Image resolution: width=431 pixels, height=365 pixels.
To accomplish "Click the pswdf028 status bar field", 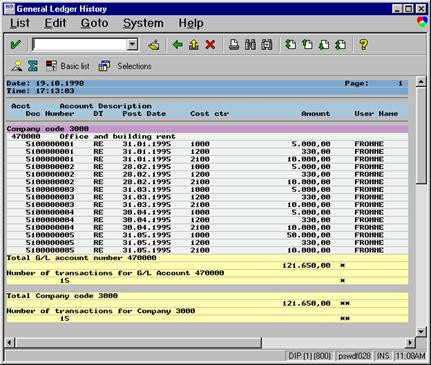I will [354, 356].
